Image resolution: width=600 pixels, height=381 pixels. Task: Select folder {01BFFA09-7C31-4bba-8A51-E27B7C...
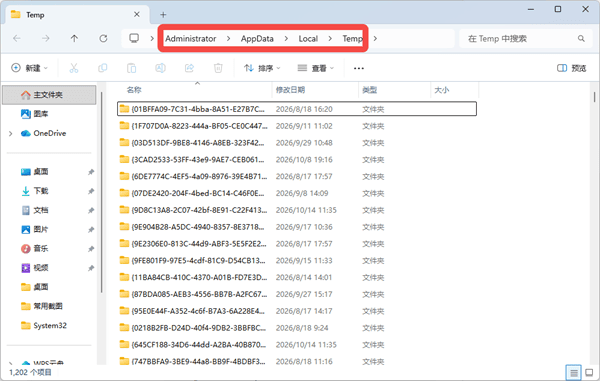(x=297, y=109)
